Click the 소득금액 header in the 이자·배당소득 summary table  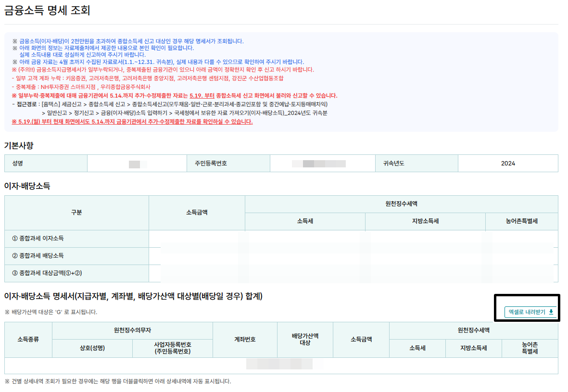coord(197,213)
